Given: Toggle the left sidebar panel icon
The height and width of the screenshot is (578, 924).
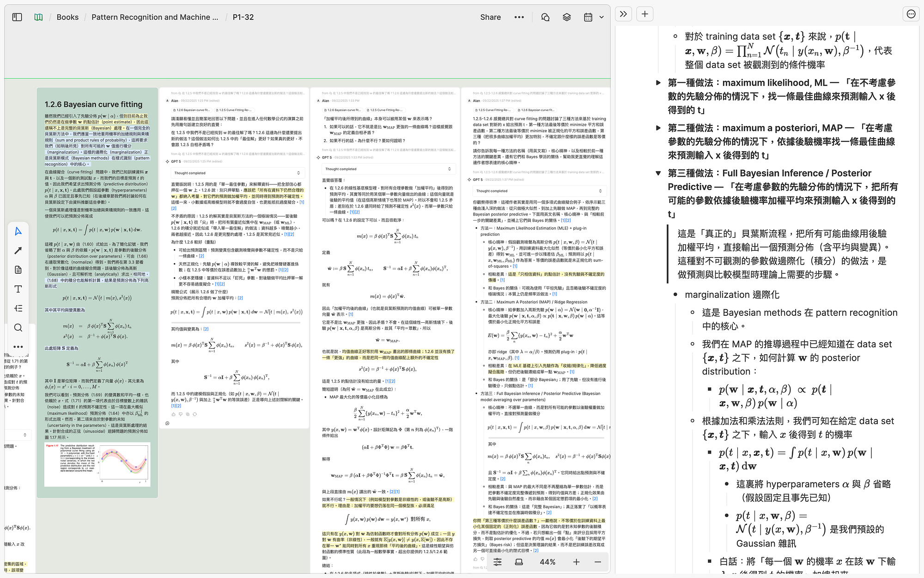Looking at the screenshot, I should [x=17, y=17].
